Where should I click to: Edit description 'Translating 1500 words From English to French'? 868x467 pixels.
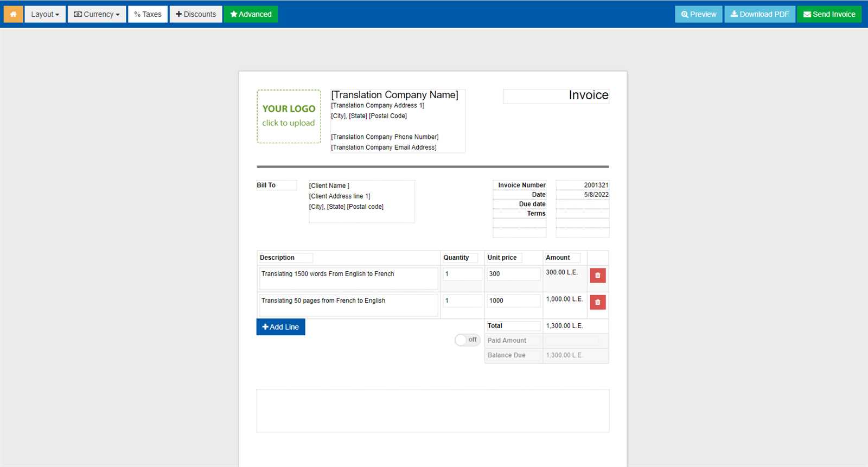pos(348,278)
